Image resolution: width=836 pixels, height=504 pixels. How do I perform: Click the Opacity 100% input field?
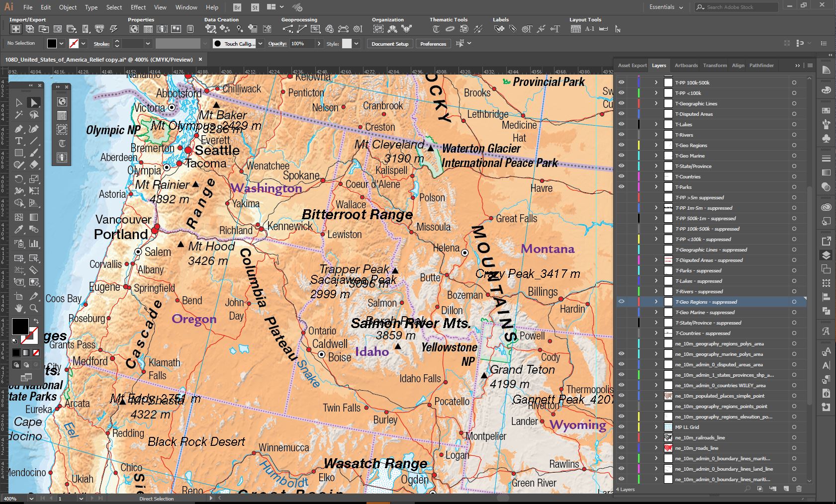[302, 44]
